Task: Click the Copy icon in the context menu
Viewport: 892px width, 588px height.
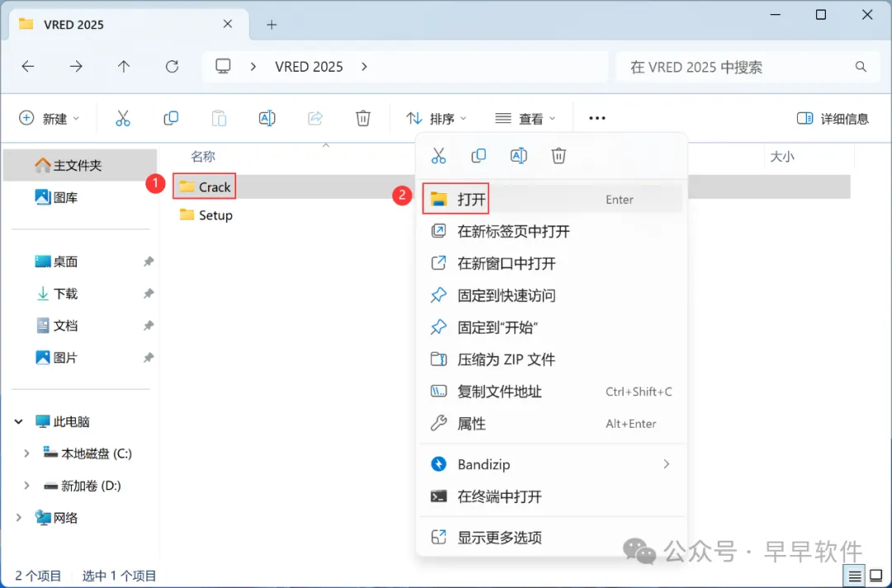Action: pos(478,156)
